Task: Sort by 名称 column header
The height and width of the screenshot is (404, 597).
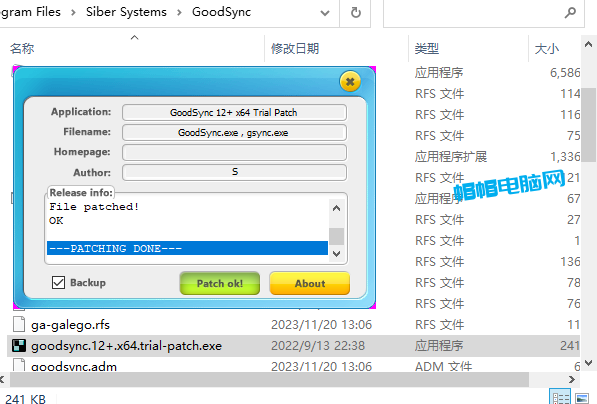Action: click(x=22, y=49)
